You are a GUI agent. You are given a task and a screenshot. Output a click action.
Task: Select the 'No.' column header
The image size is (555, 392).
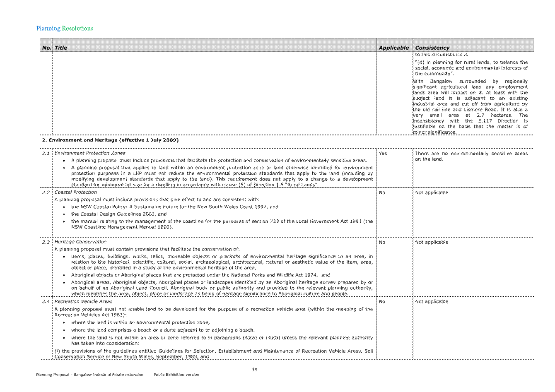(x=46, y=48)
